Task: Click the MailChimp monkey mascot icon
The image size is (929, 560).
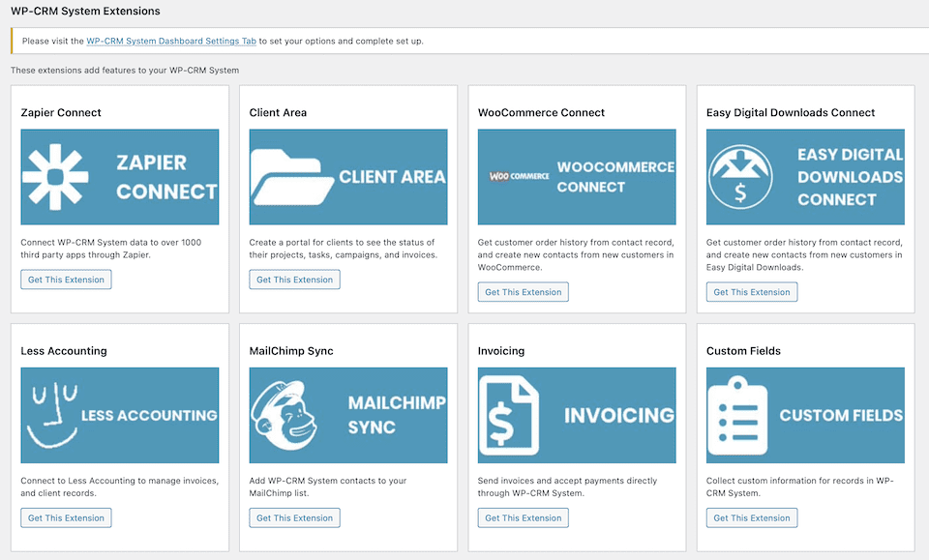Action: click(285, 414)
